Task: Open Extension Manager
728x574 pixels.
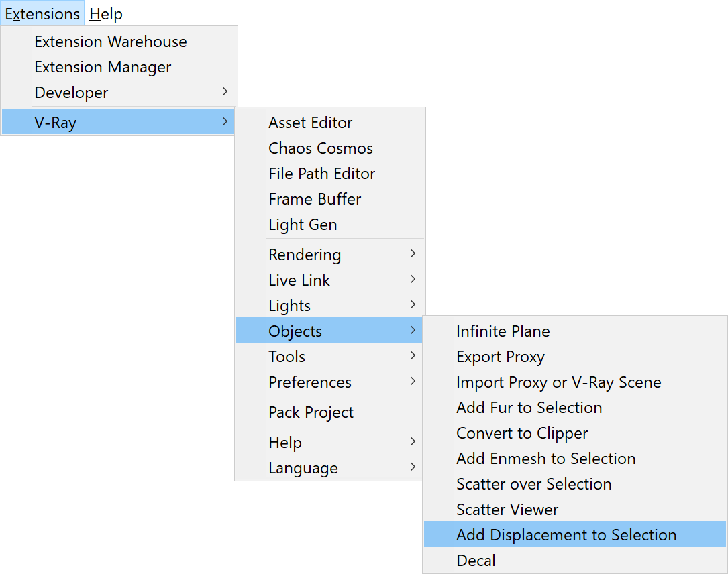Action: [x=119, y=67]
